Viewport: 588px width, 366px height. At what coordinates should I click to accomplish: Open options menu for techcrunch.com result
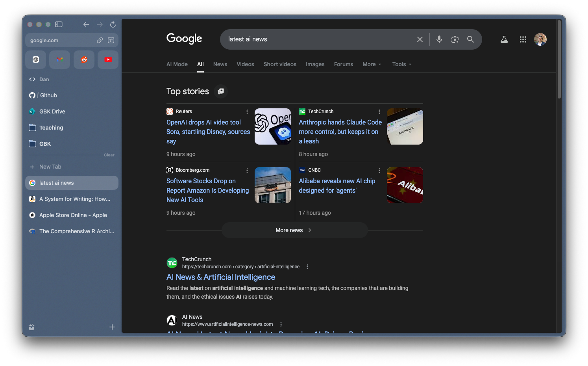[307, 267]
